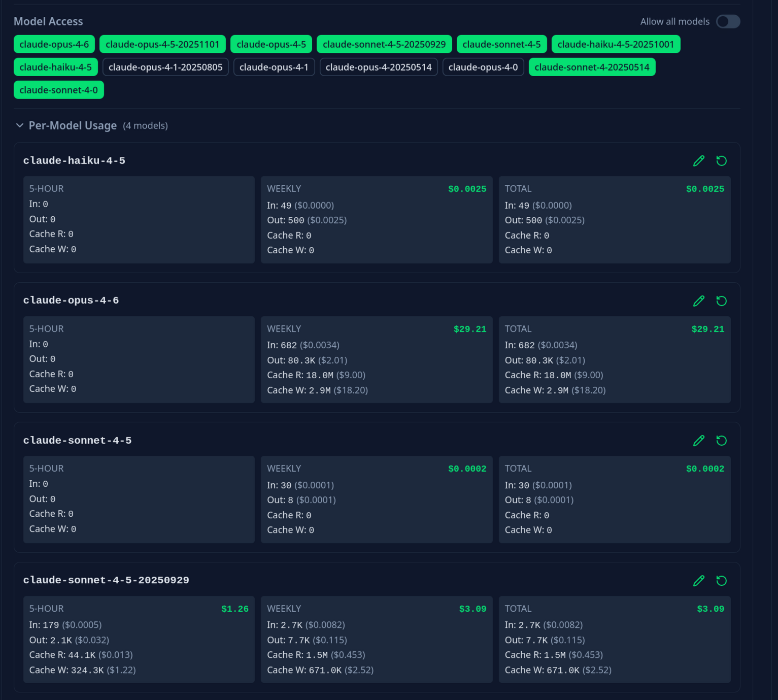The image size is (778, 700).
Task: Click pencil icon on claude-opus-4-6 card
Action: point(699,301)
